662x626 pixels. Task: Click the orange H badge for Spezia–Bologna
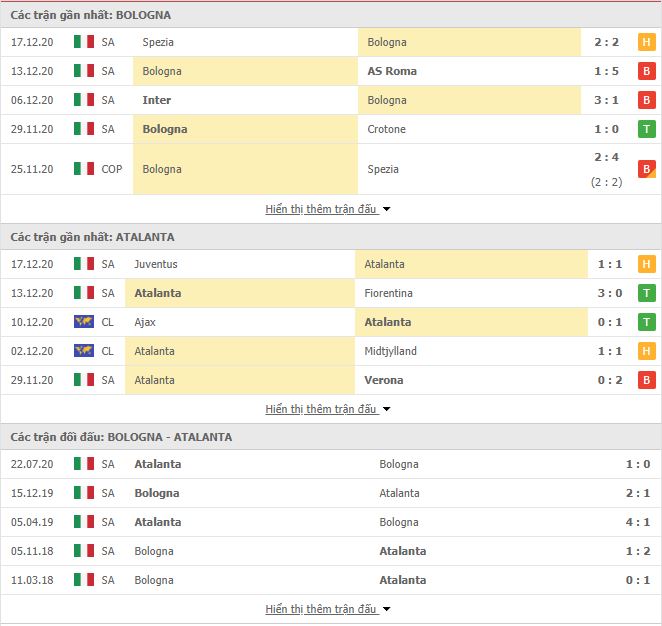(x=646, y=42)
